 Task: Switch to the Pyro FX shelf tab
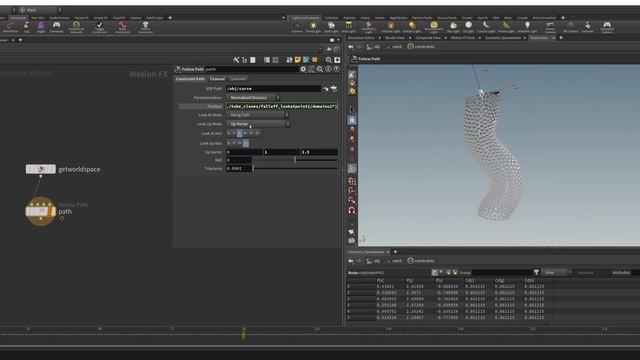[x=482, y=18]
